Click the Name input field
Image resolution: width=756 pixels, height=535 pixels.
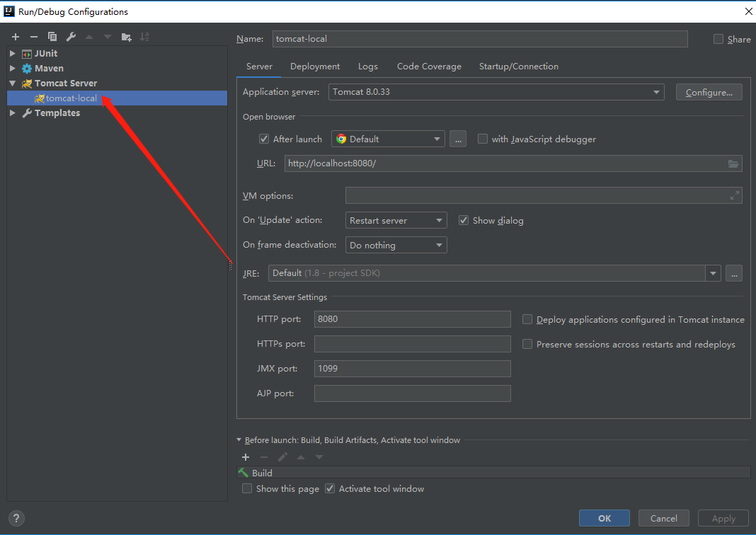(480, 39)
